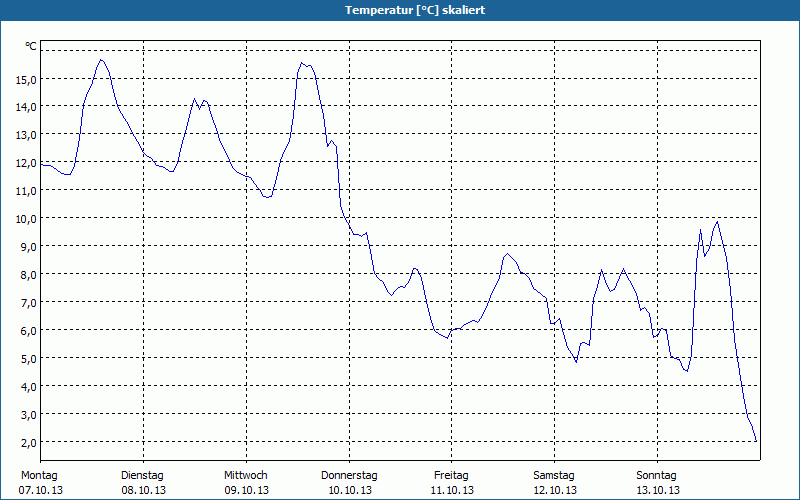The width and height of the screenshot is (800, 500).
Task: Click the 10,0 y-axis label
Action: tap(25, 219)
